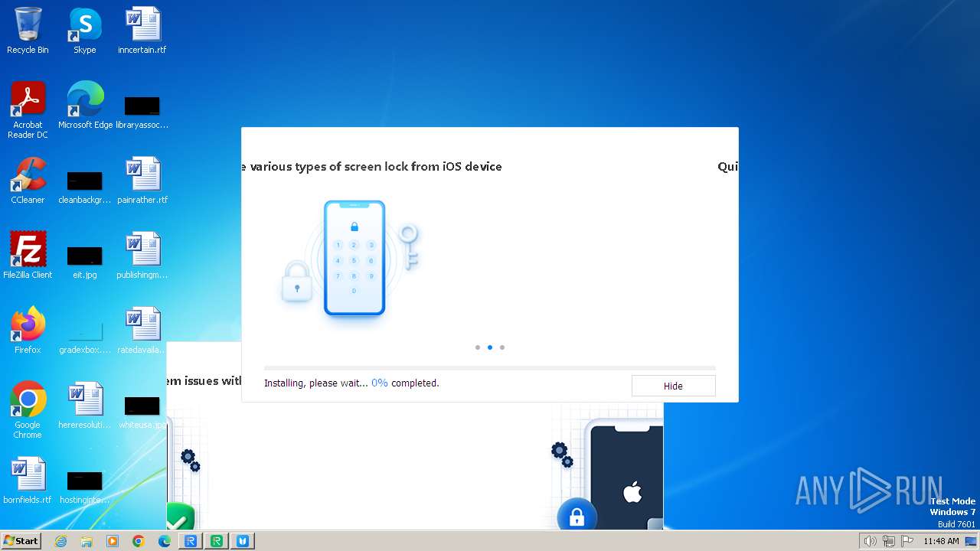Select the third carousel page dot
The height and width of the screenshot is (551, 980).
click(x=502, y=347)
